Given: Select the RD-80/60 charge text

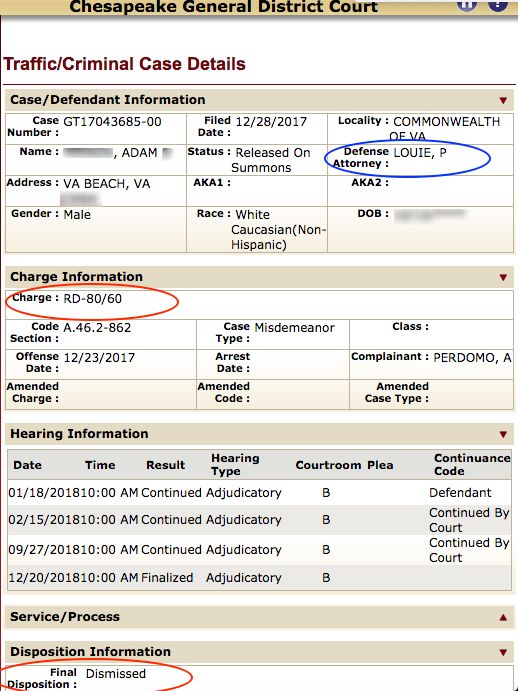Looking at the screenshot, I should [93, 299].
